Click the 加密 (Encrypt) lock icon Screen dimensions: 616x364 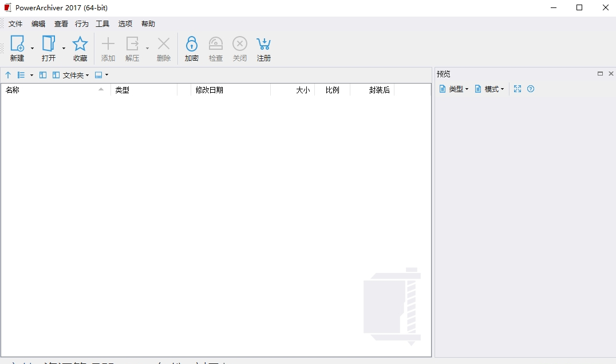191,45
